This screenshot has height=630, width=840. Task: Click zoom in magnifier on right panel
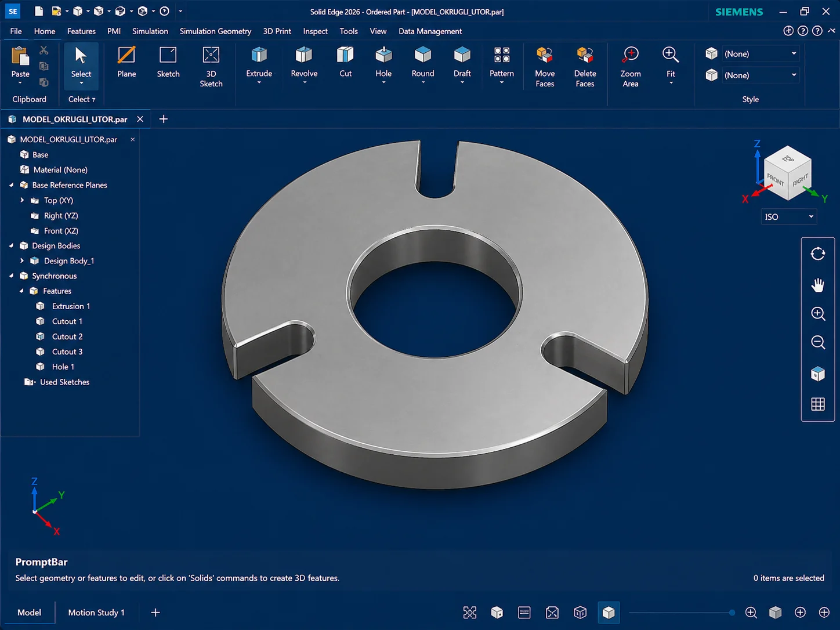pyautogui.click(x=818, y=314)
